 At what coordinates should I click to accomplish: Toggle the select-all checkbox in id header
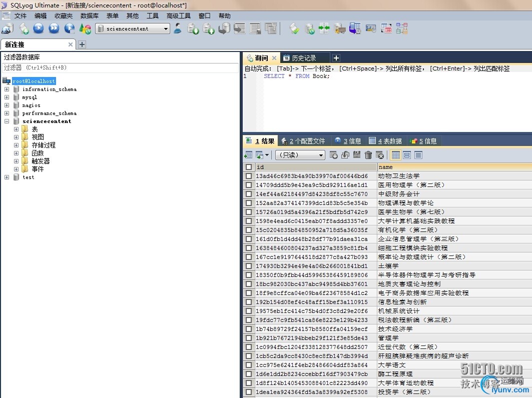click(249, 167)
